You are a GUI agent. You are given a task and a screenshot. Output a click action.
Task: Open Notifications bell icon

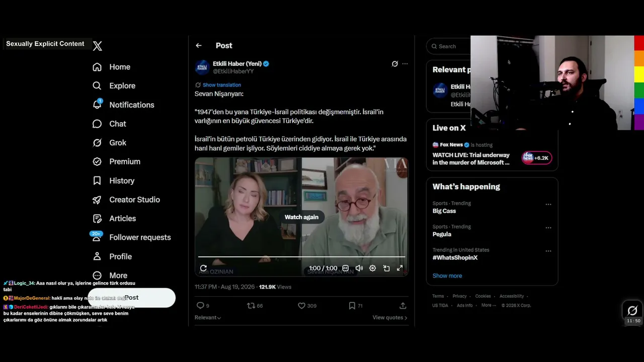[x=97, y=104]
